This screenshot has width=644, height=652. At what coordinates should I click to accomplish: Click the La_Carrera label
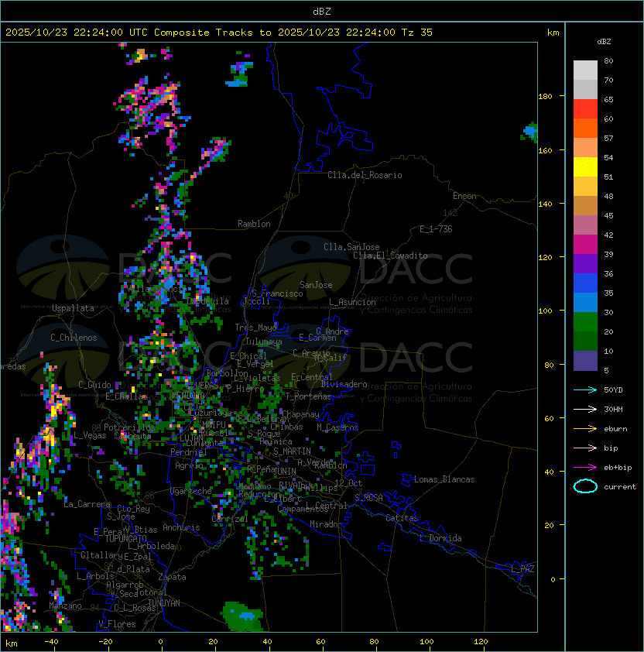coord(87,504)
